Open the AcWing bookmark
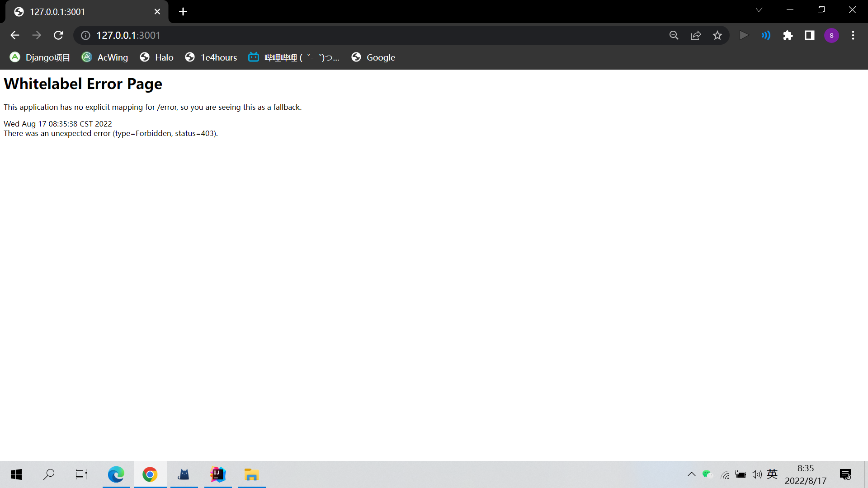868x488 pixels. pos(105,57)
